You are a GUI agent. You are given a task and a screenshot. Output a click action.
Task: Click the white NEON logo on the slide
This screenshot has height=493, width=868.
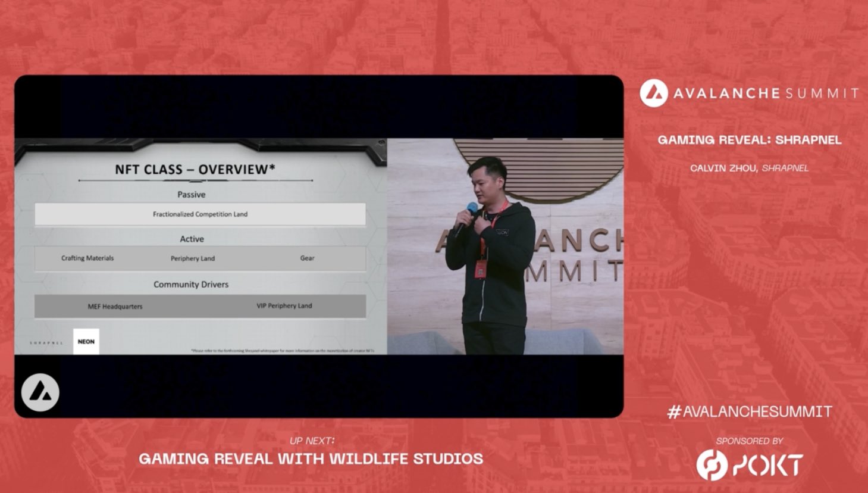pyautogui.click(x=86, y=342)
